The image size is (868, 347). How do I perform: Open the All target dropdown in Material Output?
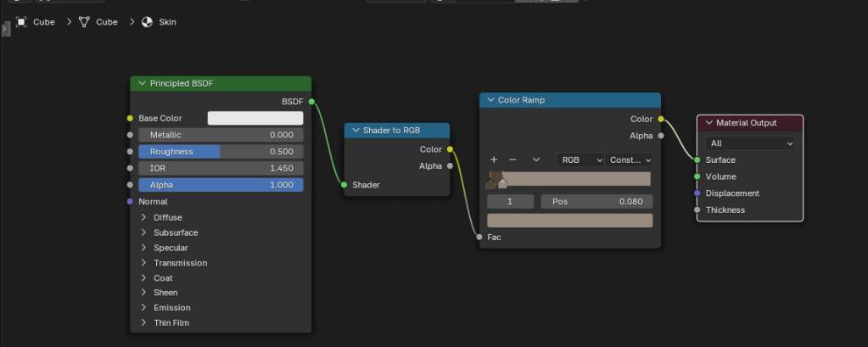point(749,144)
